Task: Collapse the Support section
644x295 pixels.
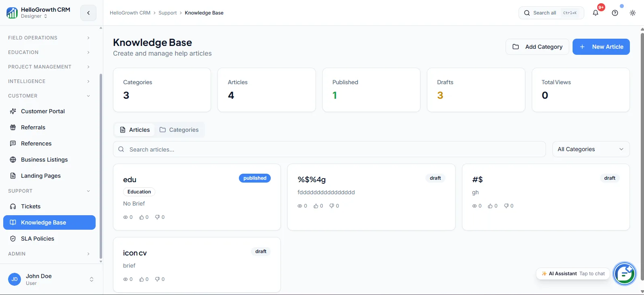Action: tap(49, 191)
